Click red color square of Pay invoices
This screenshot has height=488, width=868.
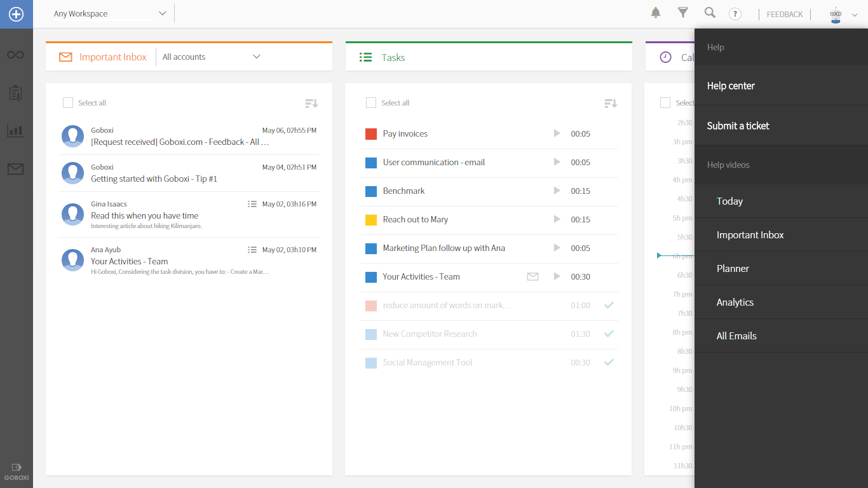pyautogui.click(x=371, y=134)
